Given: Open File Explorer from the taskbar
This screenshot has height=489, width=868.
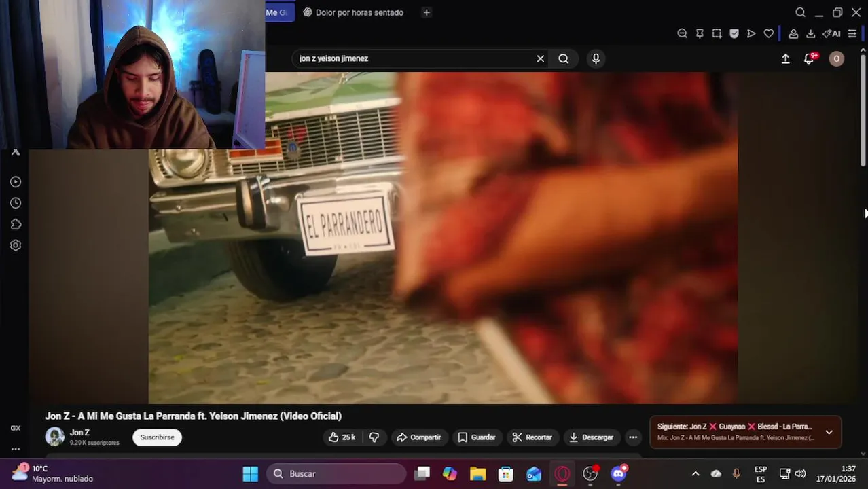Looking at the screenshot, I should [477, 473].
